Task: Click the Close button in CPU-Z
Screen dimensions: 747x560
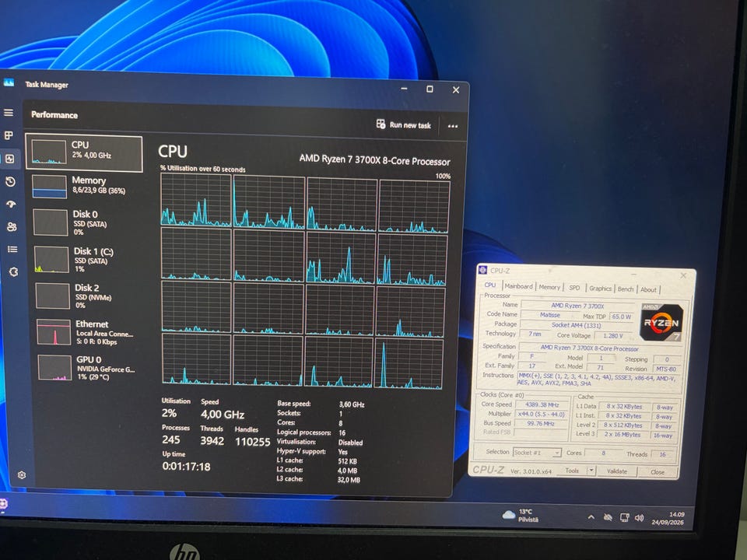Action: coord(657,472)
